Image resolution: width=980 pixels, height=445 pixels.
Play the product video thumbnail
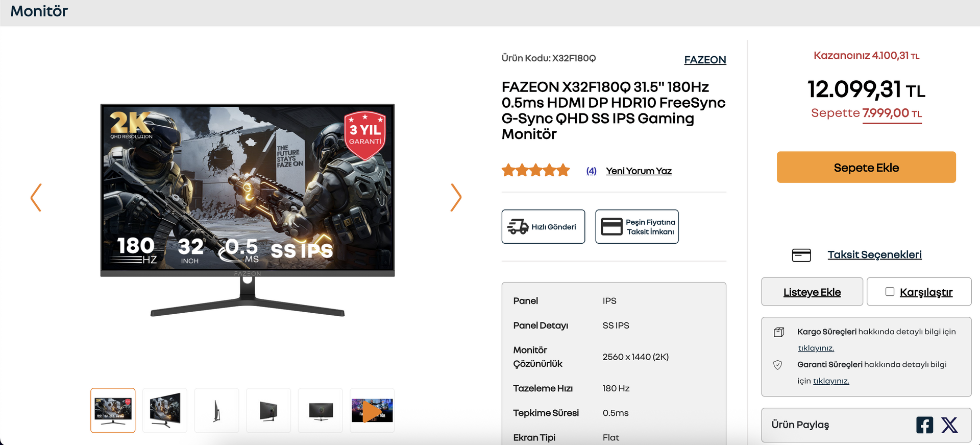[372, 410]
